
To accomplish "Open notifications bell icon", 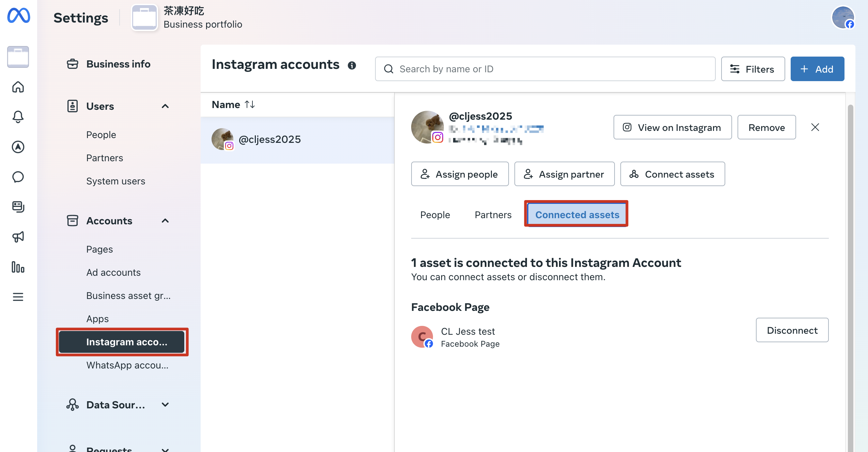I will coord(18,117).
